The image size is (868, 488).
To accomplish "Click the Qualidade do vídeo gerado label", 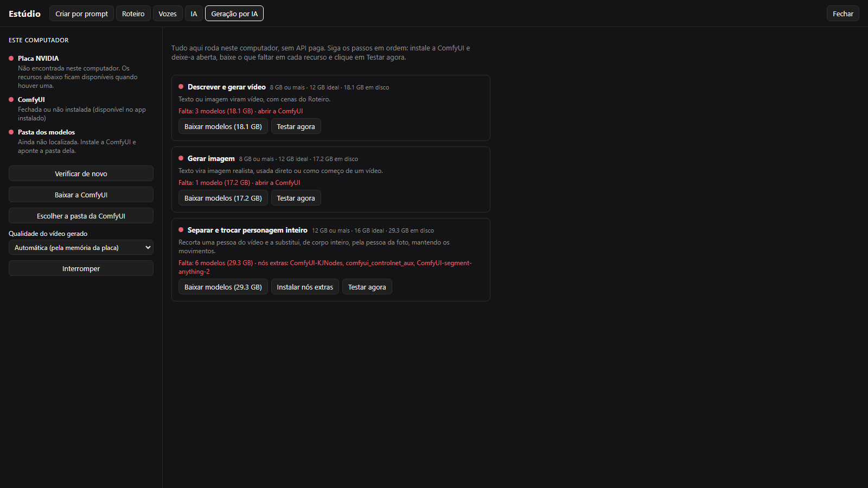I will coord(48,234).
